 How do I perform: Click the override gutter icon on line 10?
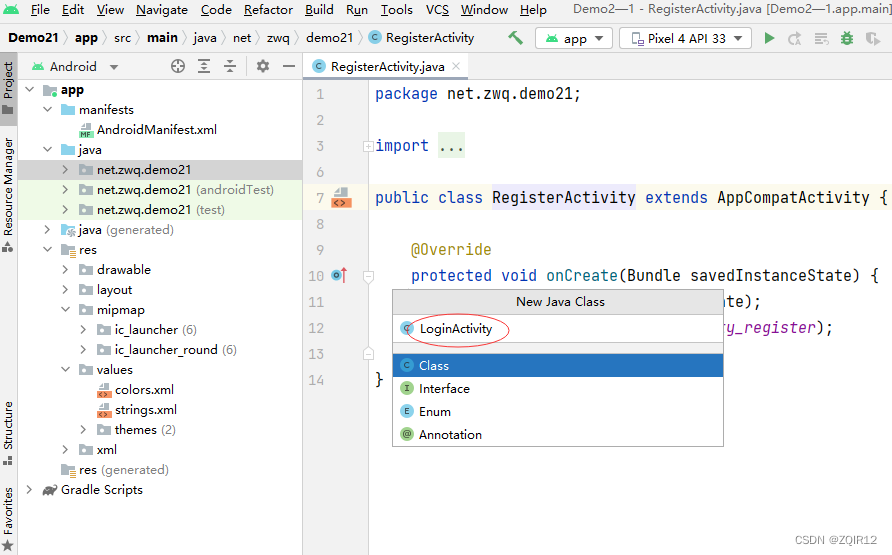pos(339,275)
